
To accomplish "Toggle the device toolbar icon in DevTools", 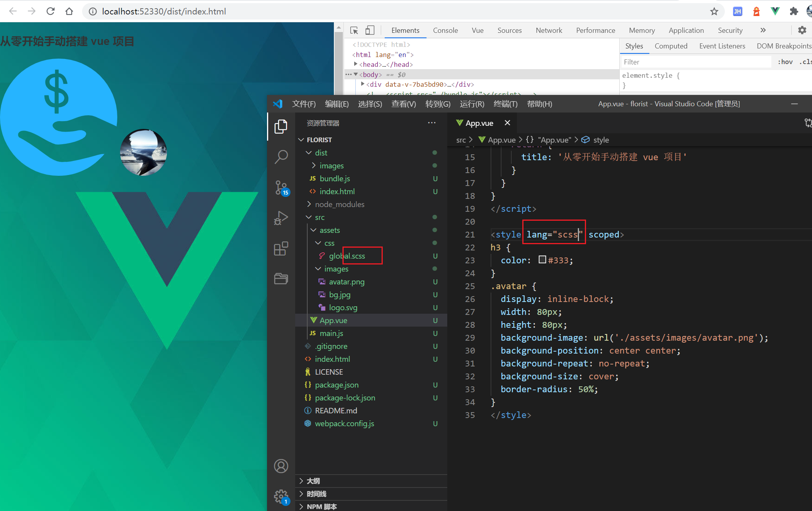I will coord(369,30).
